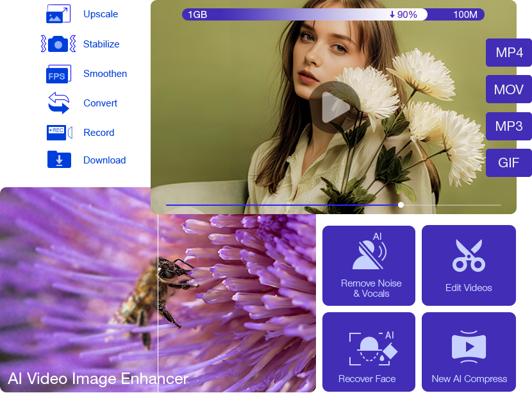
Task: Open the New AI Compress tile
Action: pyautogui.click(x=469, y=352)
